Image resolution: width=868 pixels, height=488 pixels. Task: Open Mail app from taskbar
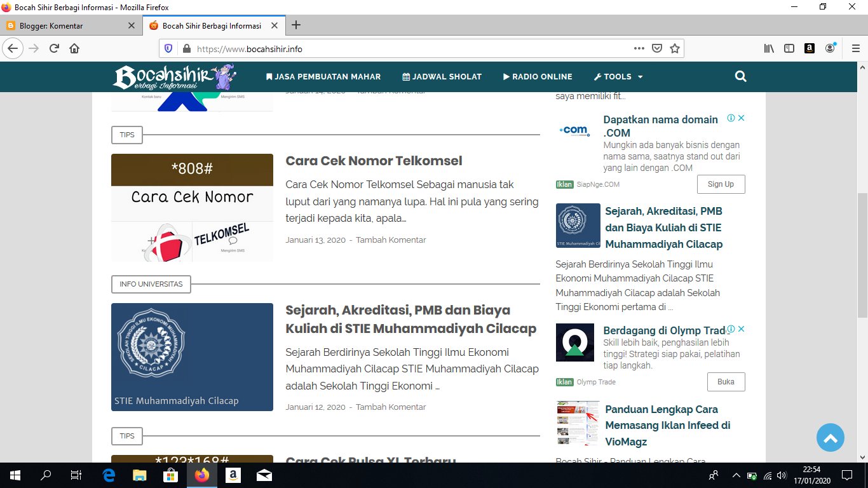tap(264, 475)
